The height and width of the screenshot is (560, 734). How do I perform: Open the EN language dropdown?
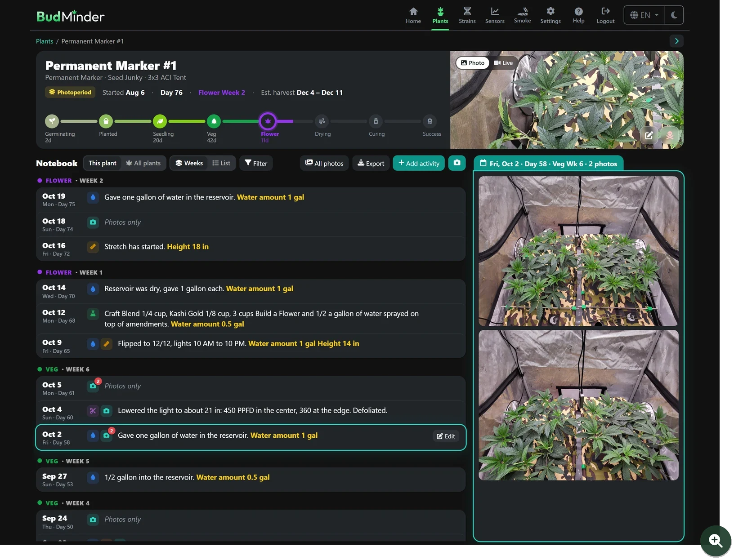click(644, 15)
